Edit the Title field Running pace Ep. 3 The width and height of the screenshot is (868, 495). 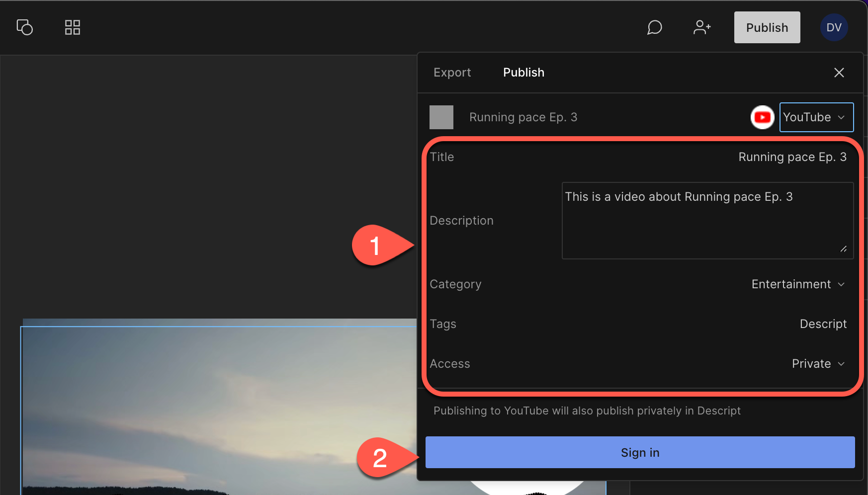point(792,157)
